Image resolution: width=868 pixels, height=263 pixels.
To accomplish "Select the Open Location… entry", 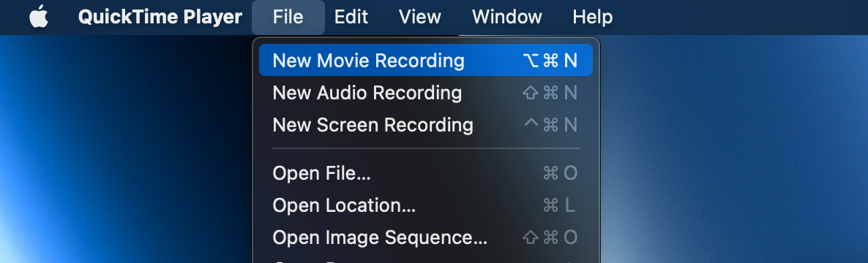I will coord(426,205).
